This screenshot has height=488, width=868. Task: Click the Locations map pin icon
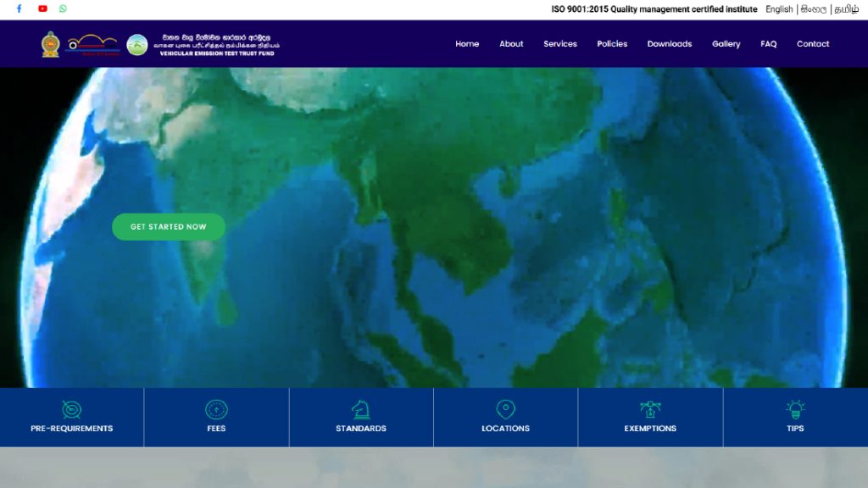coord(505,409)
